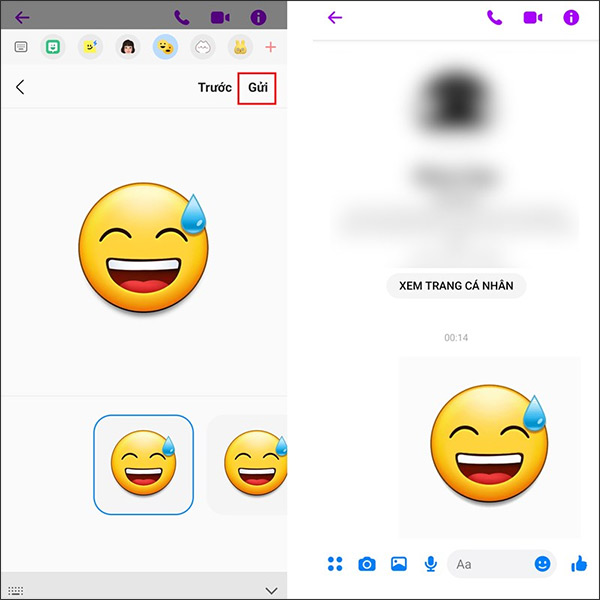Tap the 00:14 timestamp
This screenshot has height=600, width=600.
click(456, 338)
